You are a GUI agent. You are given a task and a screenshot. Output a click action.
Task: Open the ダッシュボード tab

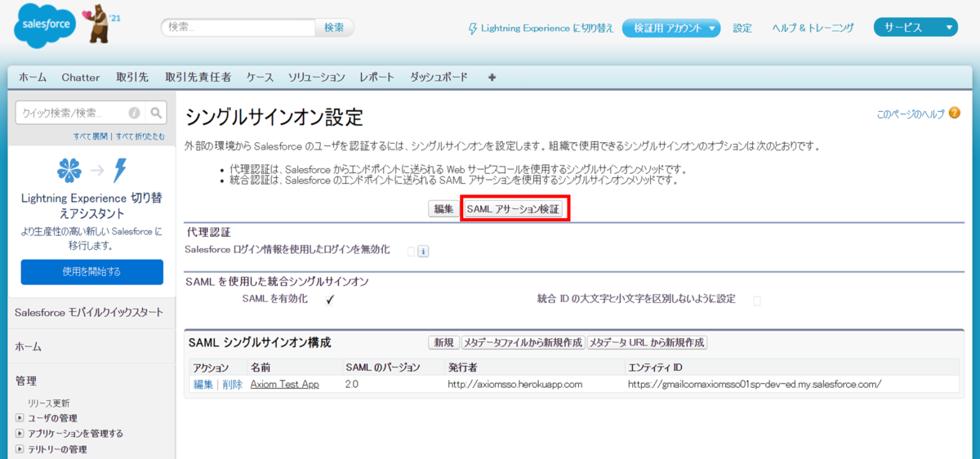pos(439,78)
